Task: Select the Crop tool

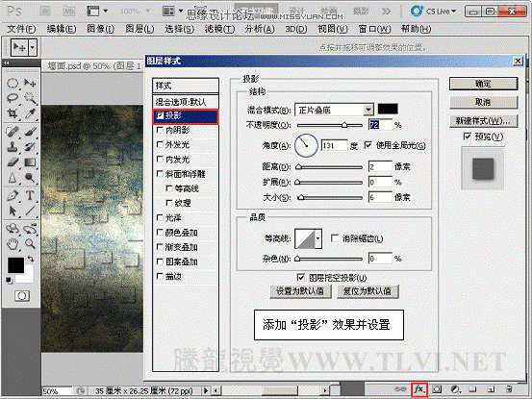Action: click(13, 113)
